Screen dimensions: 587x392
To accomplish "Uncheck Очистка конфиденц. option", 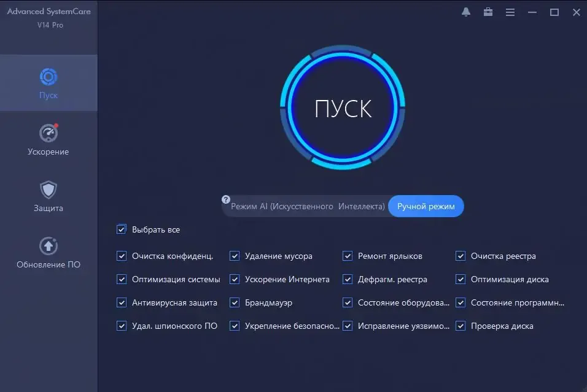I will (x=122, y=256).
